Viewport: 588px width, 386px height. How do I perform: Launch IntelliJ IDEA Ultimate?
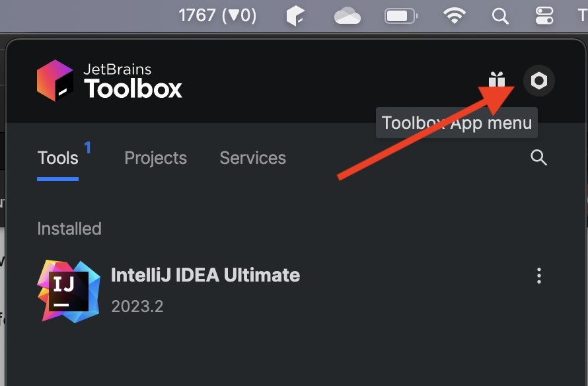pyautogui.click(x=205, y=275)
